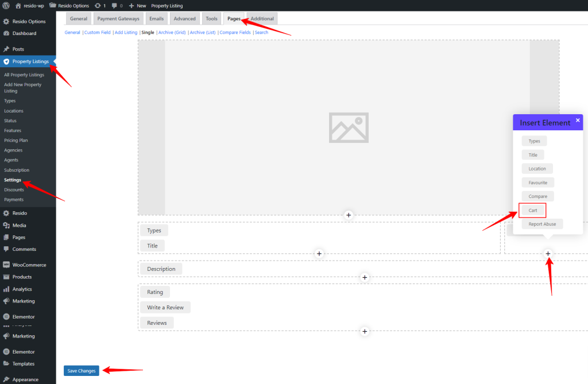Select the Elementor icon in the sidebar

pyautogui.click(x=6, y=316)
